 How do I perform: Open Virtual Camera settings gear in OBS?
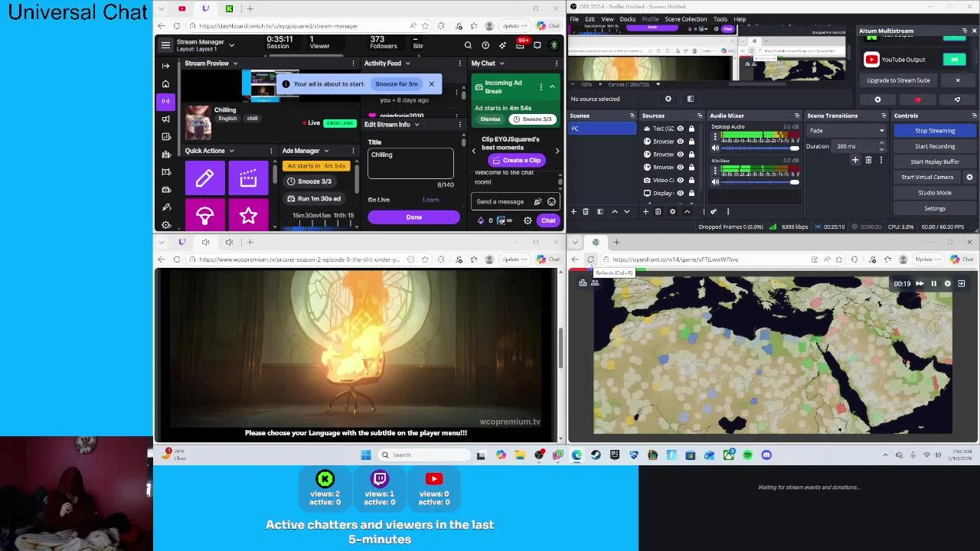[969, 177]
